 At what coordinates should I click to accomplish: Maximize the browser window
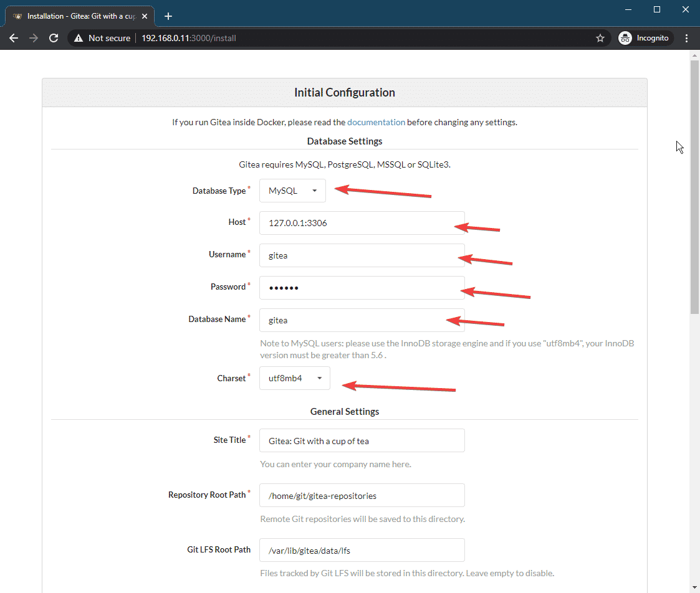pos(657,9)
